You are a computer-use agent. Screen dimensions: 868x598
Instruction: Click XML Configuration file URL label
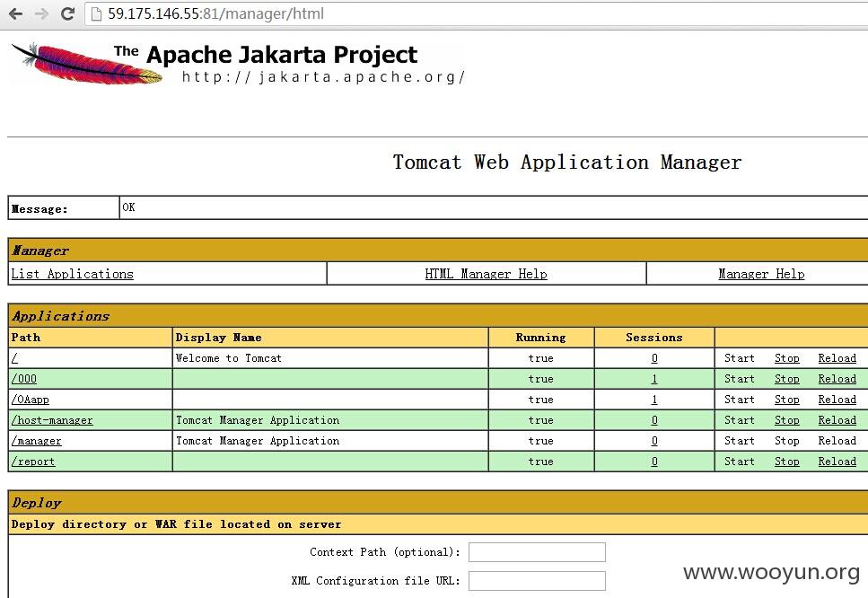coord(376,581)
